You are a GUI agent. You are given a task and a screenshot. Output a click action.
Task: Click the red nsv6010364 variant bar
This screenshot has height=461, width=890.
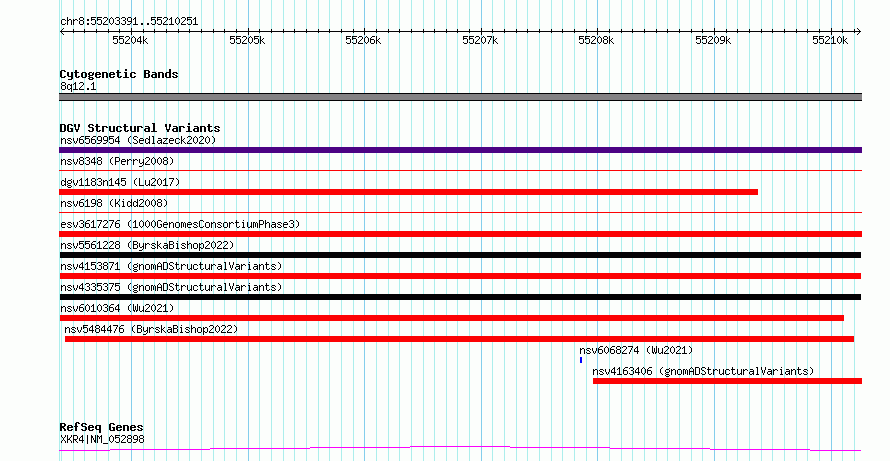tap(451, 318)
